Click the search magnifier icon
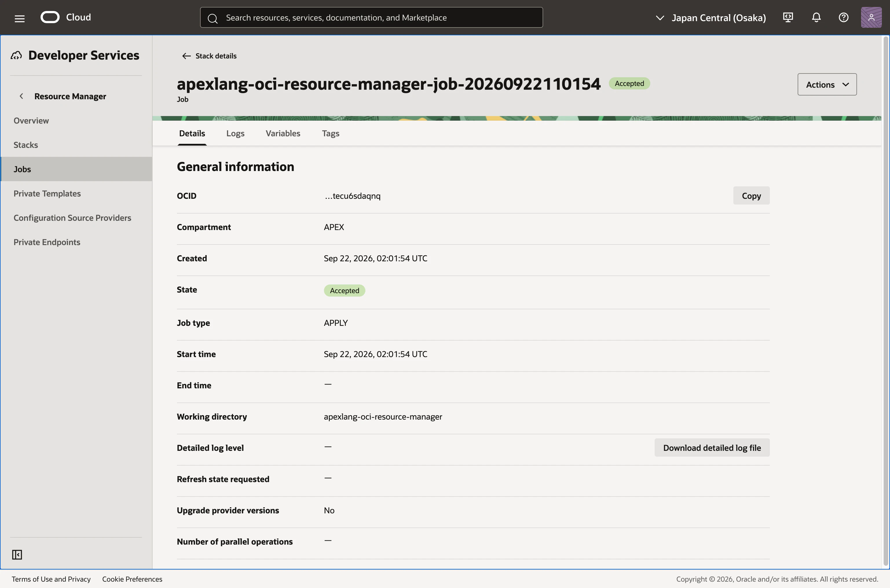 click(x=213, y=18)
